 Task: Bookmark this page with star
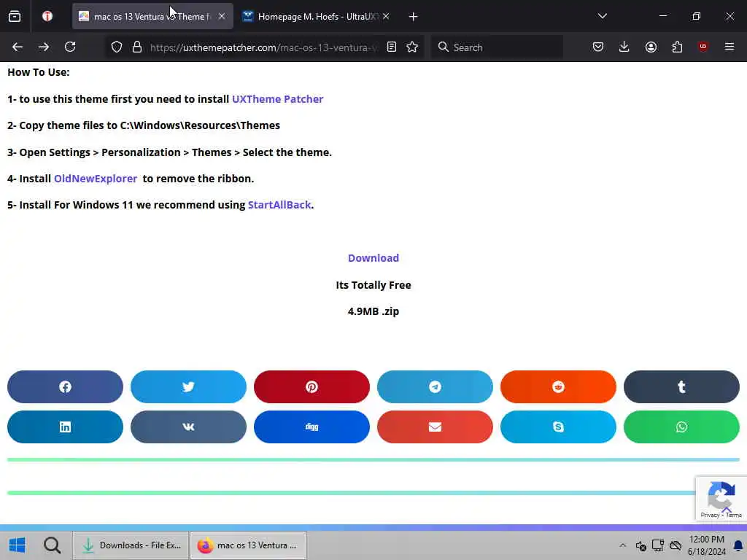tap(412, 47)
